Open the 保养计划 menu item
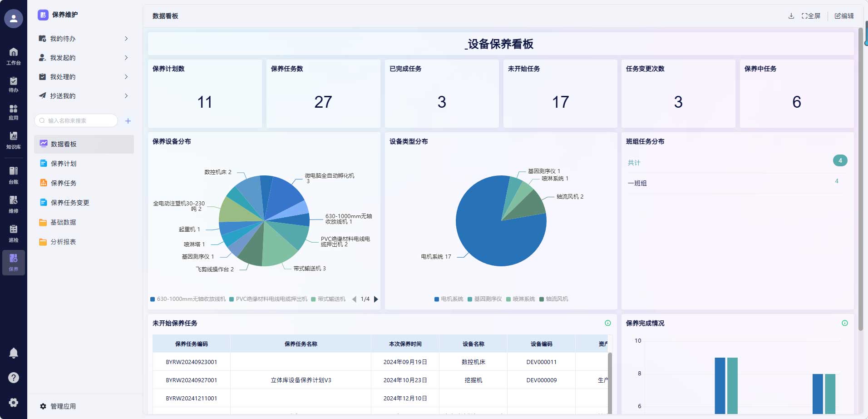Viewport: 868px width, 419px height. [64, 164]
